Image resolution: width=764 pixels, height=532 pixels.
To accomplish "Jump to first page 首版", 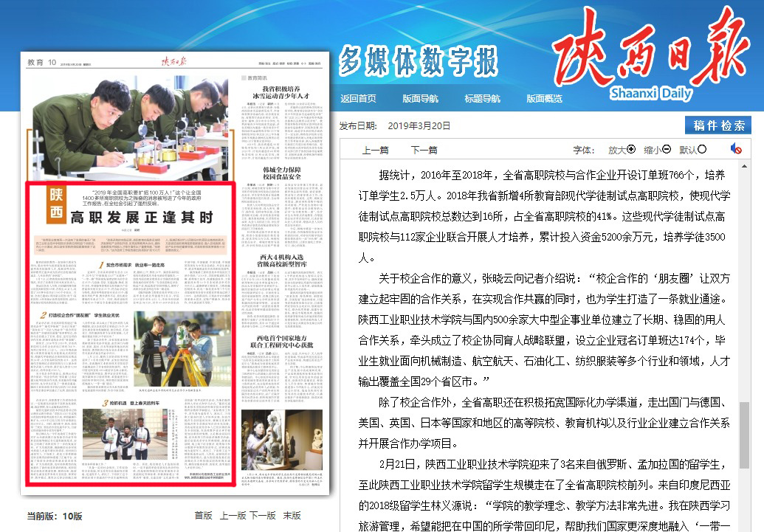I will point(203,515).
